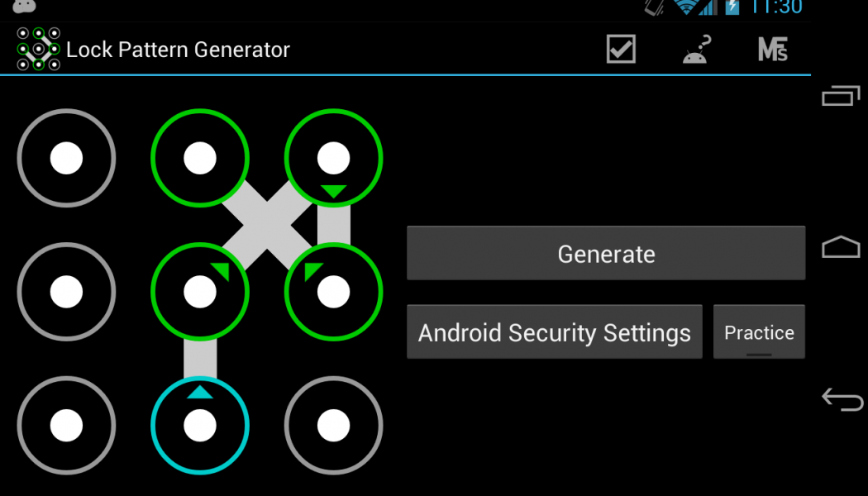Tap the Android home navigation icon

pos(841,247)
